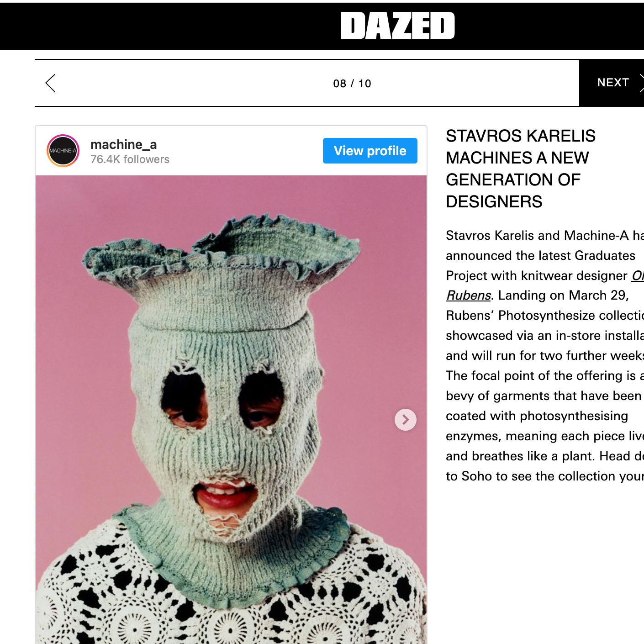Advance the Instagram photo carousel arrow
The width and height of the screenshot is (644, 644).
click(406, 420)
